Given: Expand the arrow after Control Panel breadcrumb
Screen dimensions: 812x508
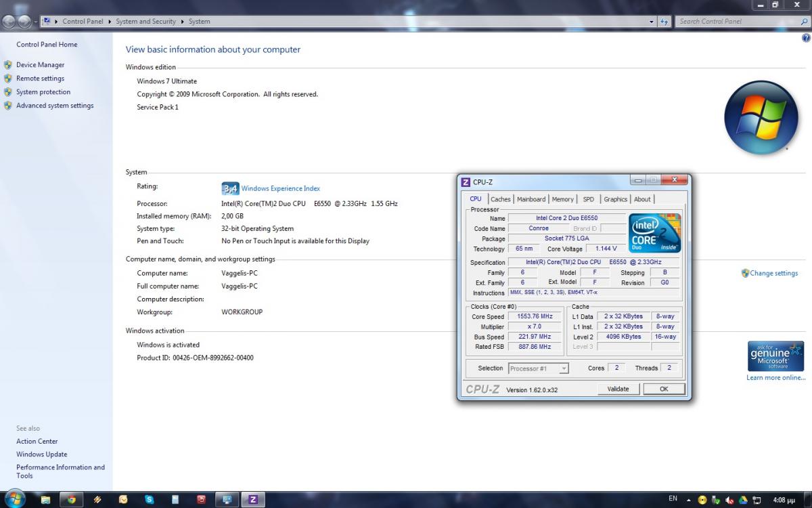Looking at the screenshot, I should click(x=110, y=22).
